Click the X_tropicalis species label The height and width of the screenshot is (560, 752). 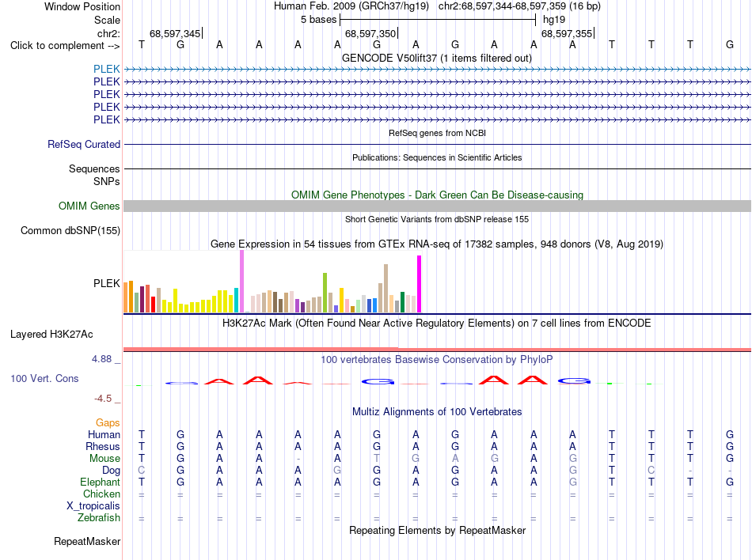point(93,506)
